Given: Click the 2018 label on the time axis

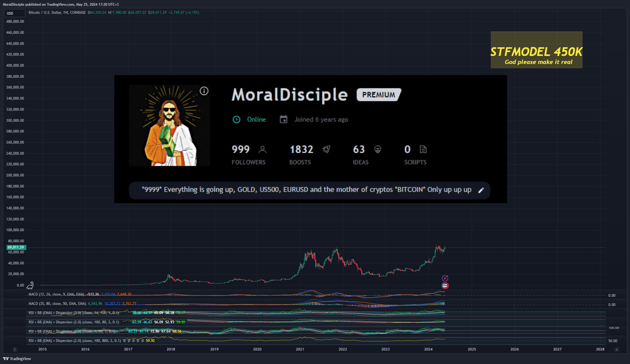Looking at the screenshot, I should point(171,349).
